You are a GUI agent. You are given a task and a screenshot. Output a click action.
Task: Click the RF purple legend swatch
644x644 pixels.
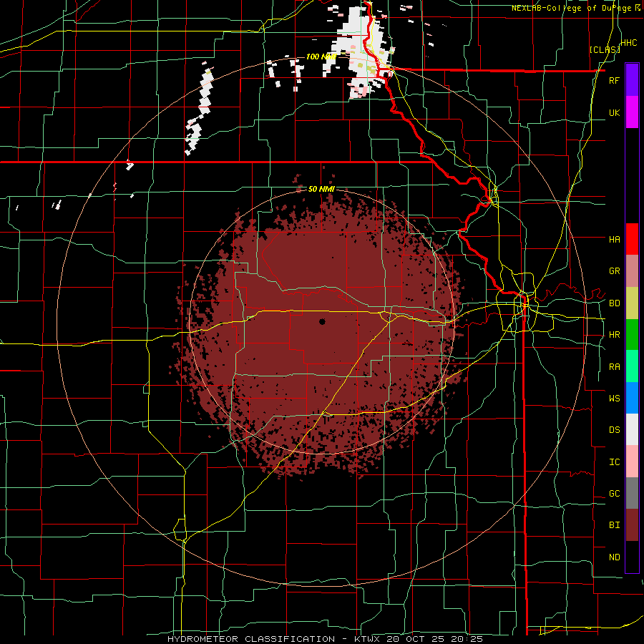click(632, 80)
